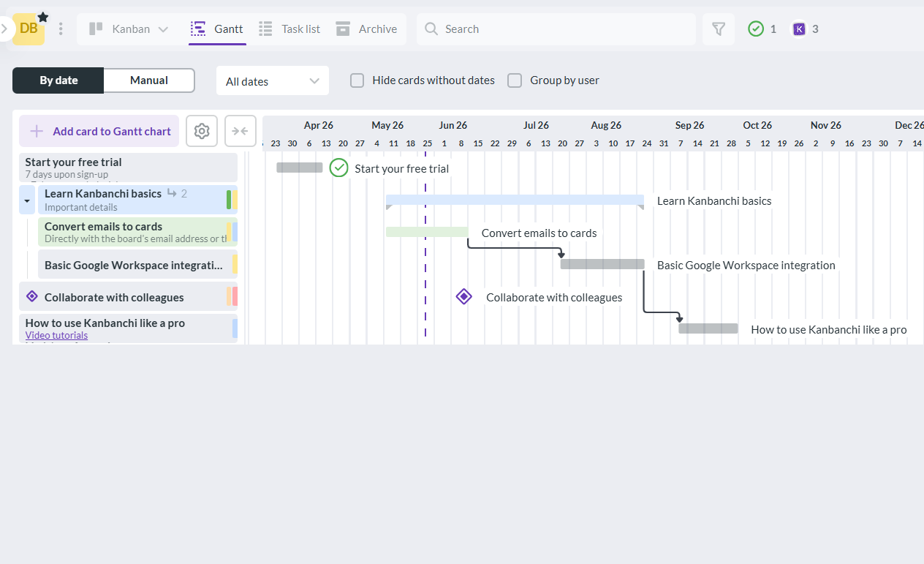Collapse Learn Kanbanchi basics subcards
This screenshot has width=924, height=564.
pos(27,200)
